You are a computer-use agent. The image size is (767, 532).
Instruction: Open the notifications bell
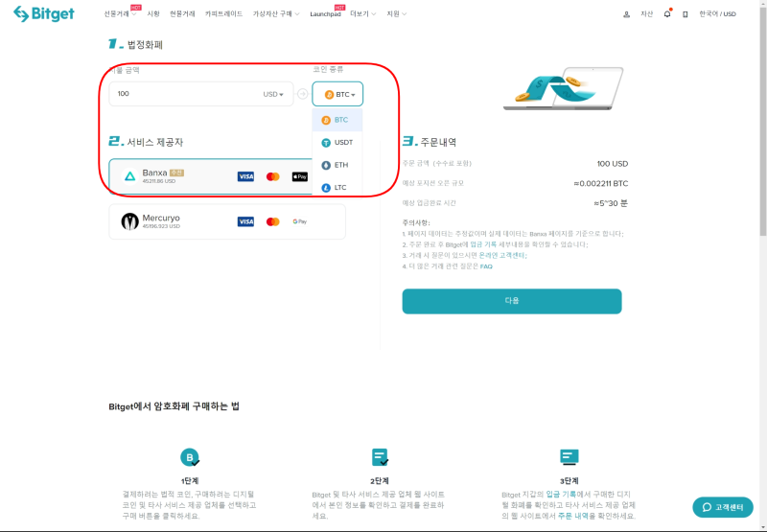pos(667,13)
